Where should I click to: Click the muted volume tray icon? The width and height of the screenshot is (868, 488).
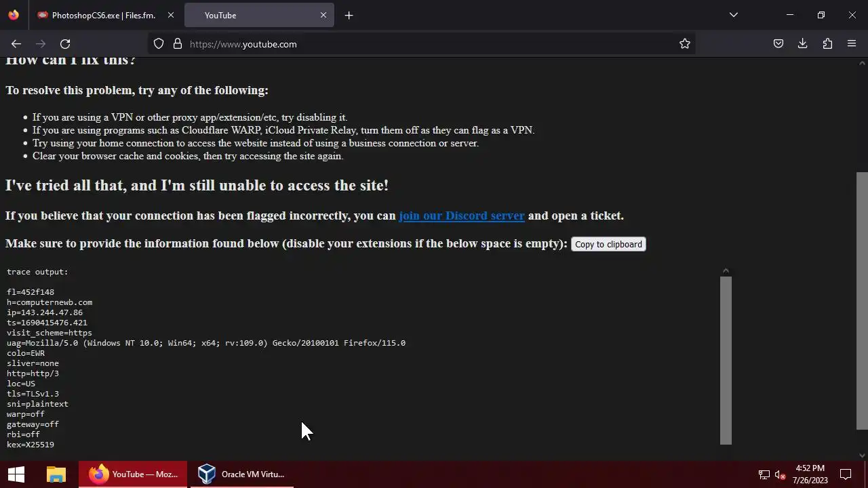click(780, 474)
